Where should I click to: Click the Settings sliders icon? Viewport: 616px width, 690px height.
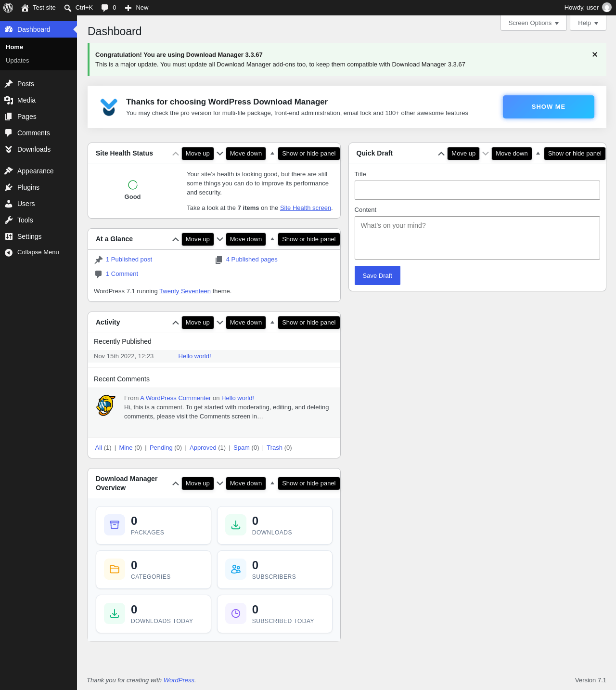9,236
